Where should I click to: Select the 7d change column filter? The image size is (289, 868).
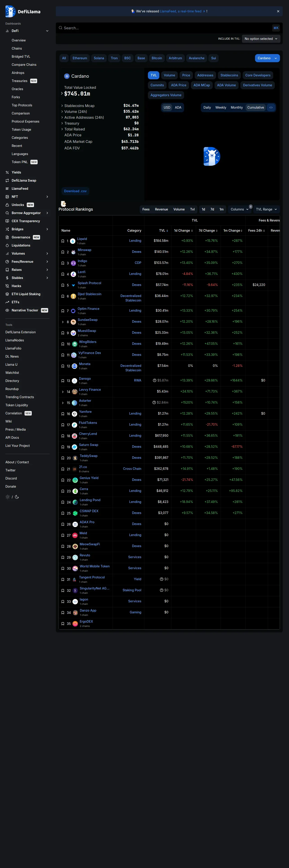click(x=212, y=209)
